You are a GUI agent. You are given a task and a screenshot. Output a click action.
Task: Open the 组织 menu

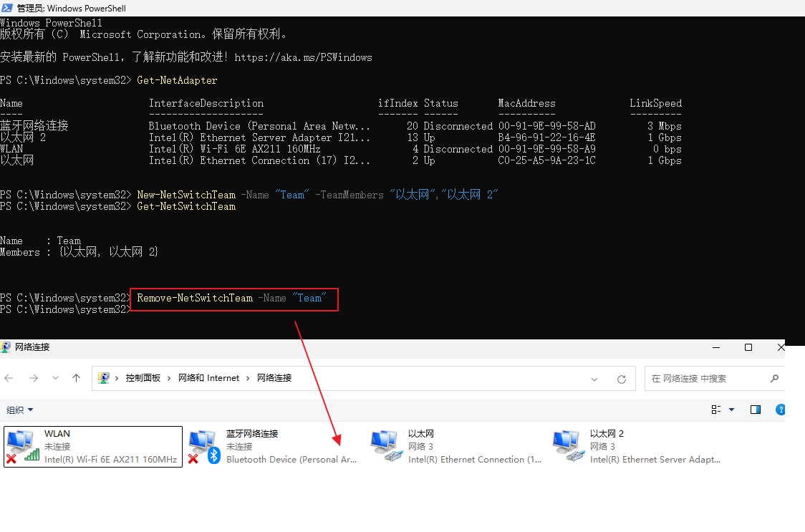[19, 410]
